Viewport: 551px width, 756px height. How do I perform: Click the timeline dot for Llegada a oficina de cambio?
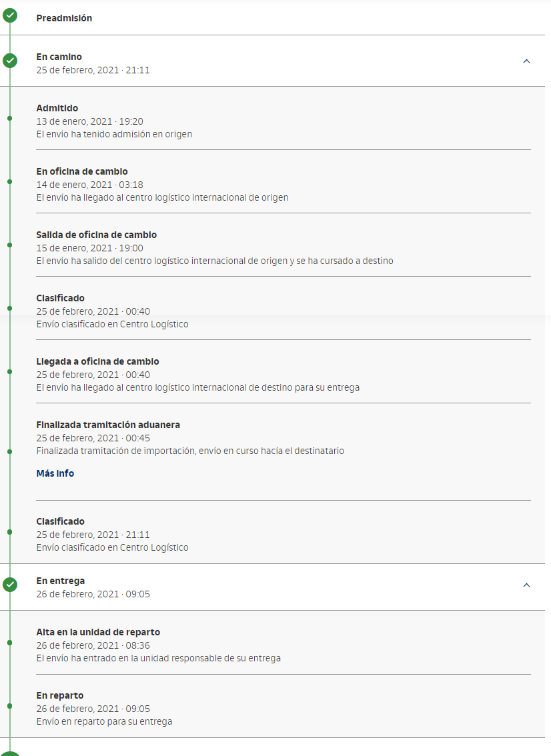pos(9,371)
